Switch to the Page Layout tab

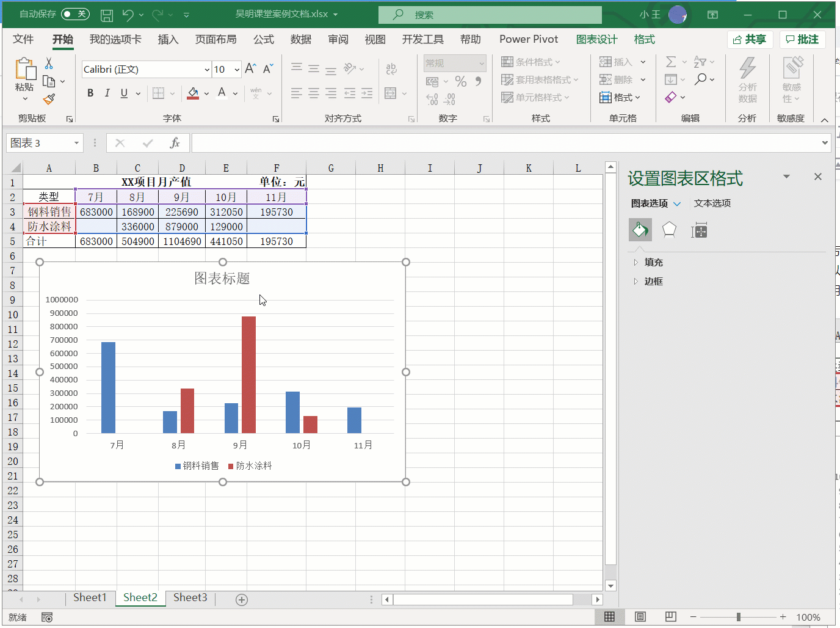[215, 39]
